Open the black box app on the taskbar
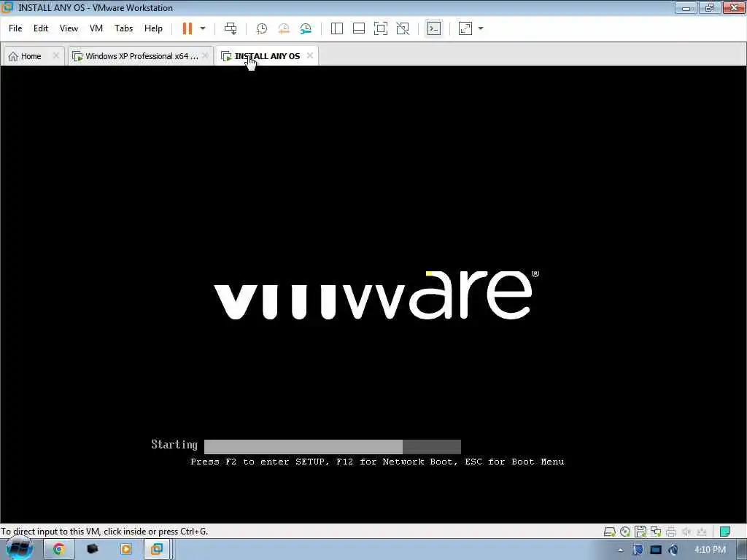The height and width of the screenshot is (560, 747). 93,550
